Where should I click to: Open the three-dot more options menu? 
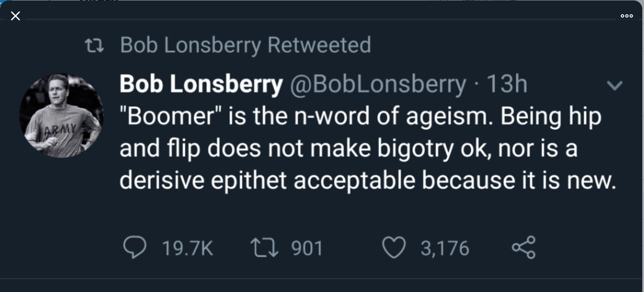coord(626,16)
